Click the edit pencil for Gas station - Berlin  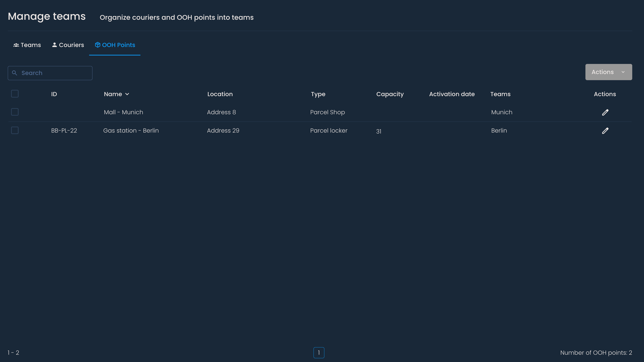(x=605, y=131)
